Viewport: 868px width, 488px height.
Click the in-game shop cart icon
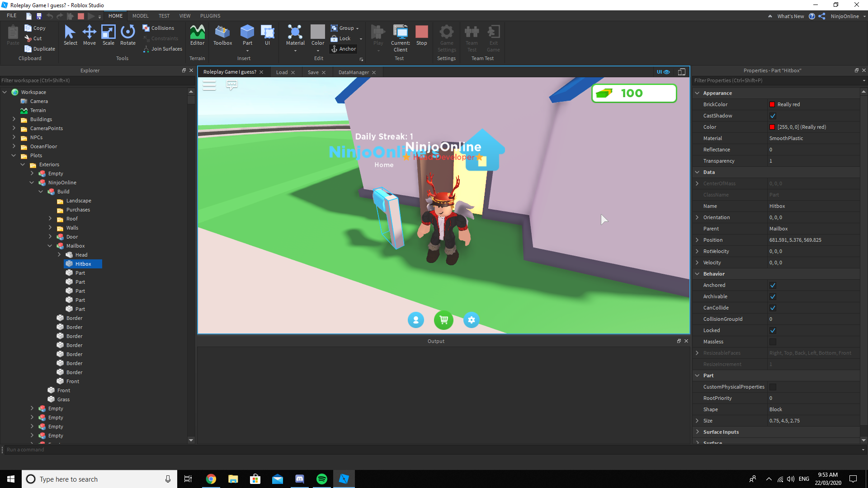(443, 320)
